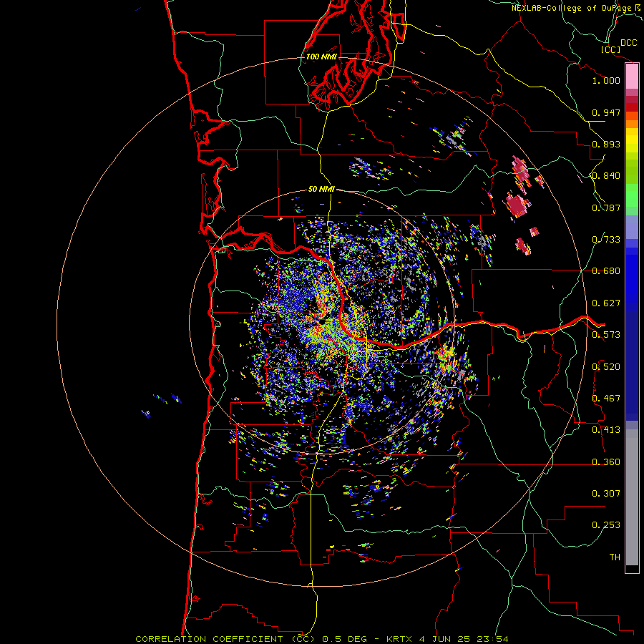Click the 0.307 scale value
This screenshot has width=644, height=644.
[x=606, y=494]
